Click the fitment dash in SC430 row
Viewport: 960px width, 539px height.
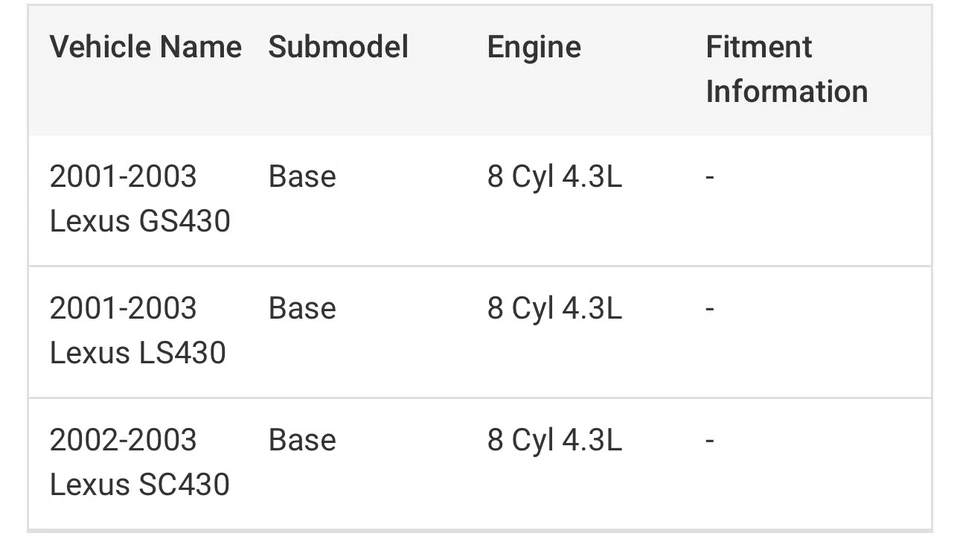click(x=710, y=441)
